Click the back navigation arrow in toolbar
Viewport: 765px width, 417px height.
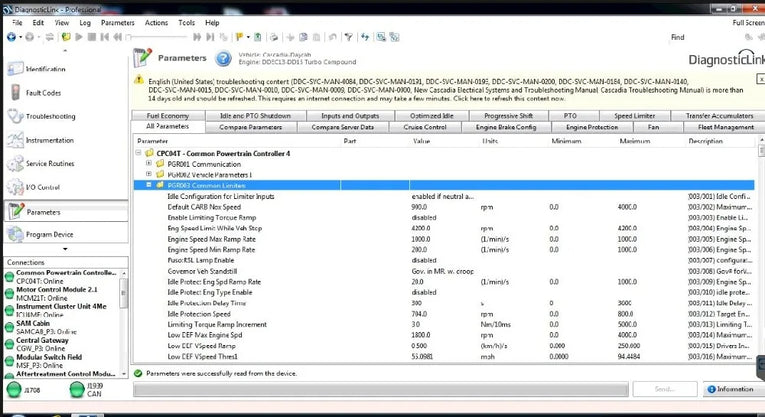(12, 37)
